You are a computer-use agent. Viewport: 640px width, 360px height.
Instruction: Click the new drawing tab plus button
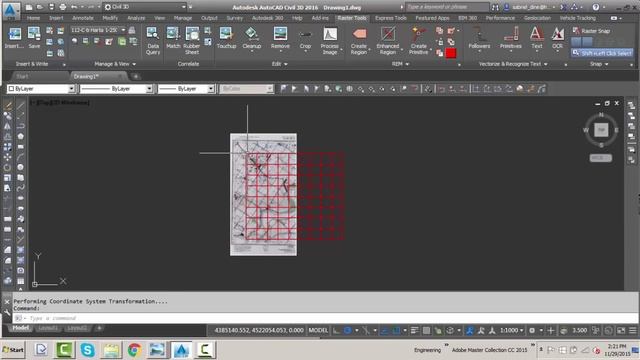pyautogui.click(x=136, y=76)
